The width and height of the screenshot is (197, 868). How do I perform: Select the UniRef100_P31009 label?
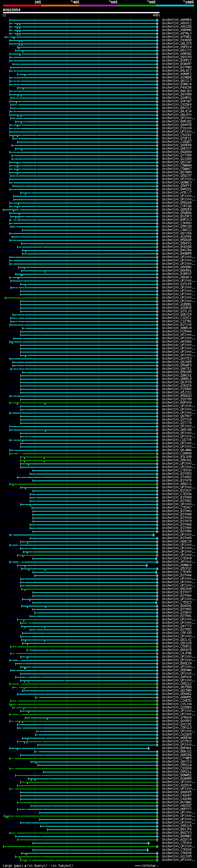[x=176, y=128]
